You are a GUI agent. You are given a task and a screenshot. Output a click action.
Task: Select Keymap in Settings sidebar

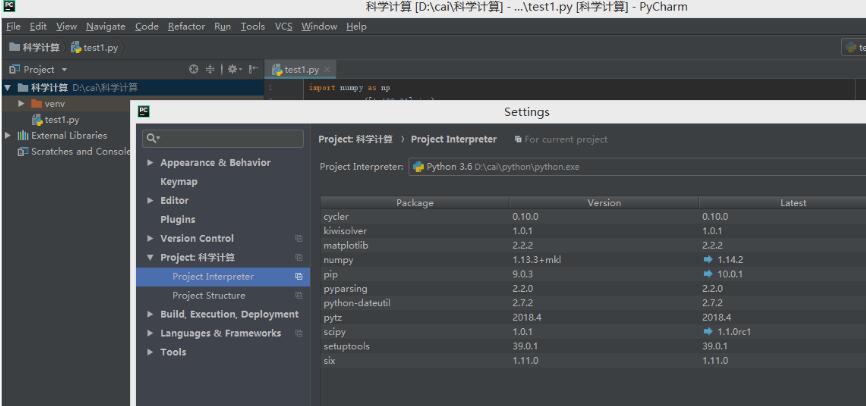(179, 182)
